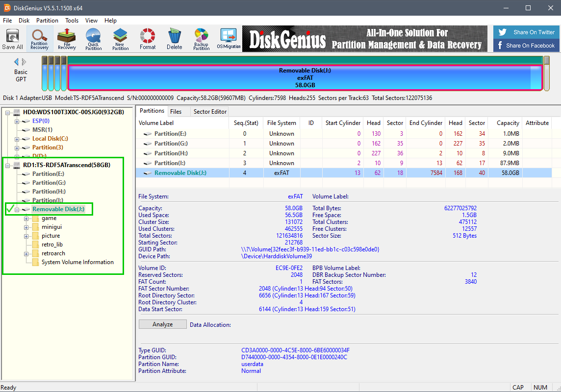
Task: Click the File System column header
Action: [x=281, y=123]
